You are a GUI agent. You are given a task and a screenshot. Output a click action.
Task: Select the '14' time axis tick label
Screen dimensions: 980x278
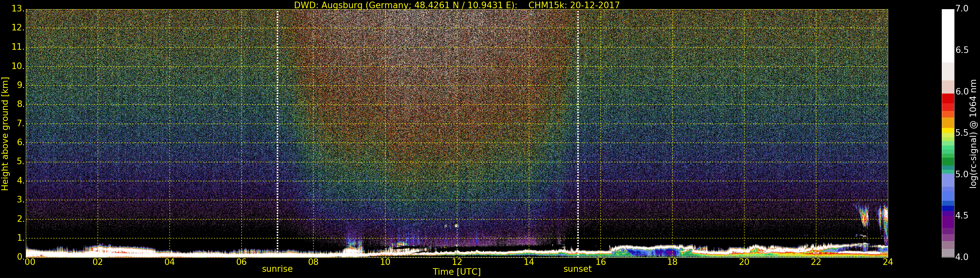pos(529,262)
